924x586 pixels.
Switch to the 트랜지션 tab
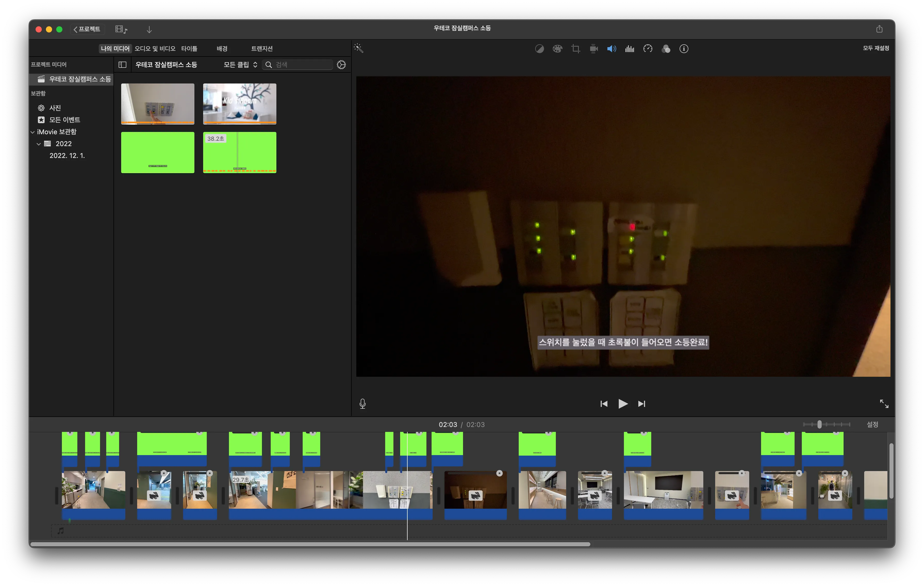point(262,49)
